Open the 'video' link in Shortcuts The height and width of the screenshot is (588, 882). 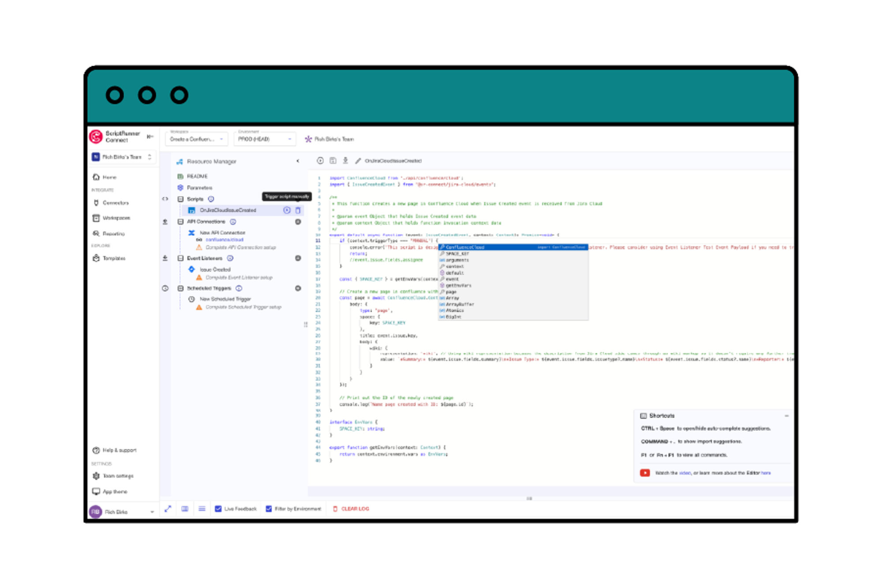[x=685, y=473]
